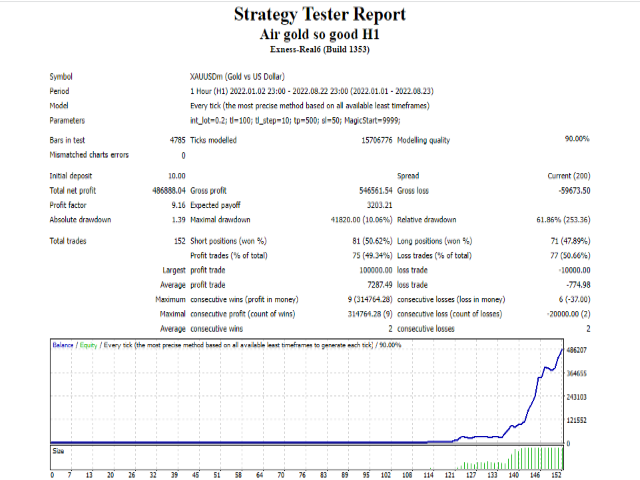This screenshot has height=480, width=640.
Task: Click the x-axis tick '152'
Action: pos(556,475)
